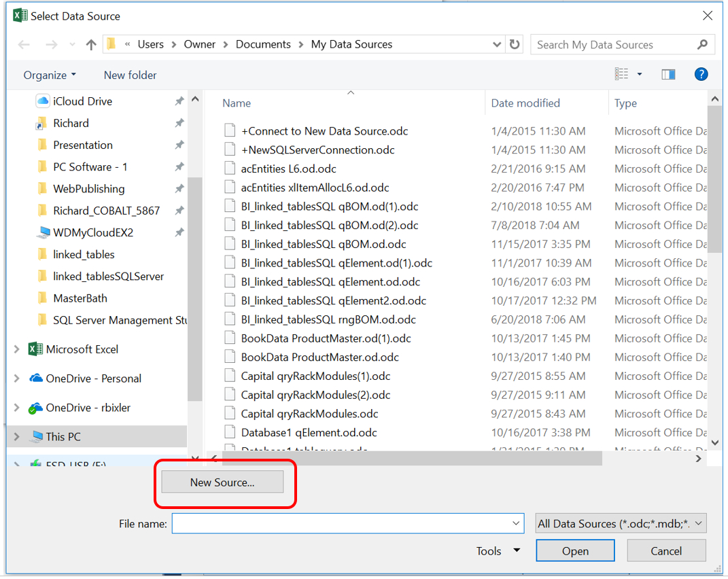Viewport: 728px width, 579px height.
Task: Open the All Data Sources file type dropdown
Action: click(620, 523)
